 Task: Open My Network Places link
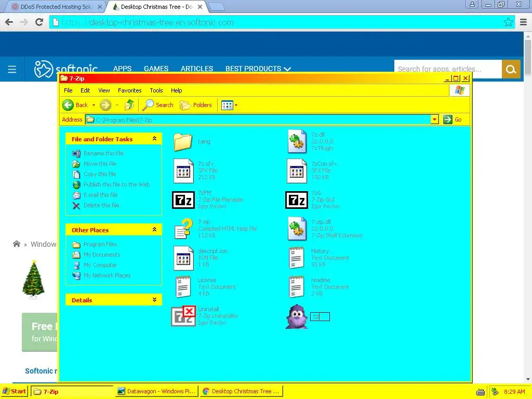[x=107, y=275]
